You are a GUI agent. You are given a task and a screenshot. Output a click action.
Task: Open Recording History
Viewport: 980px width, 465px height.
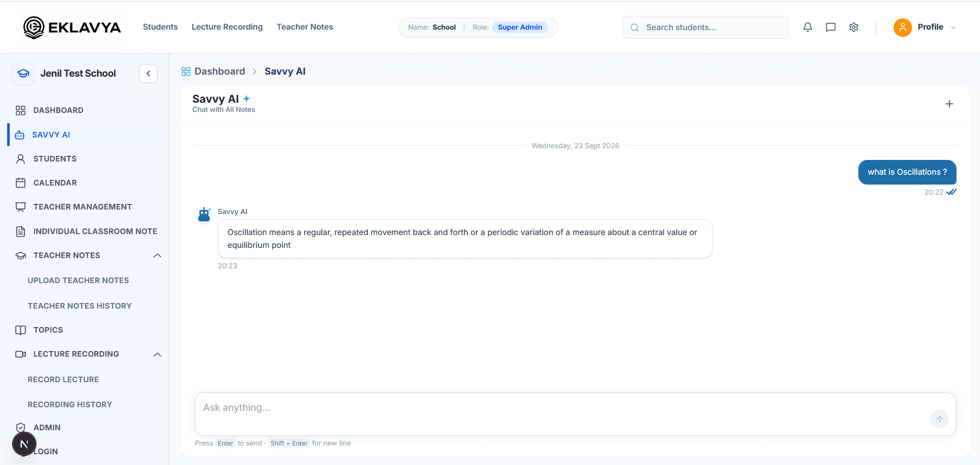[x=70, y=405]
